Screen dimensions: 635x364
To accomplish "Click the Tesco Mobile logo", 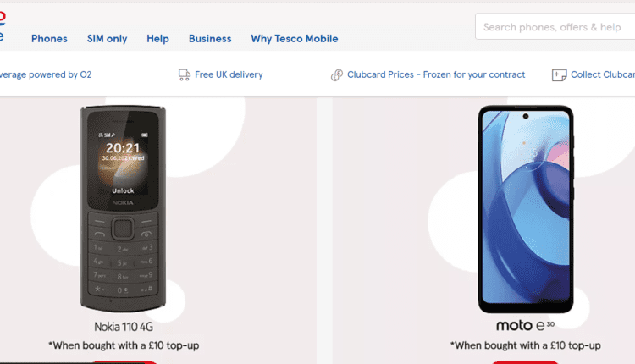I will 2,26.
